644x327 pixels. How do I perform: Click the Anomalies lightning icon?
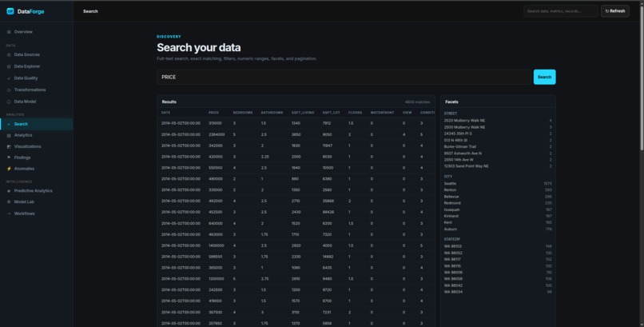point(9,169)
